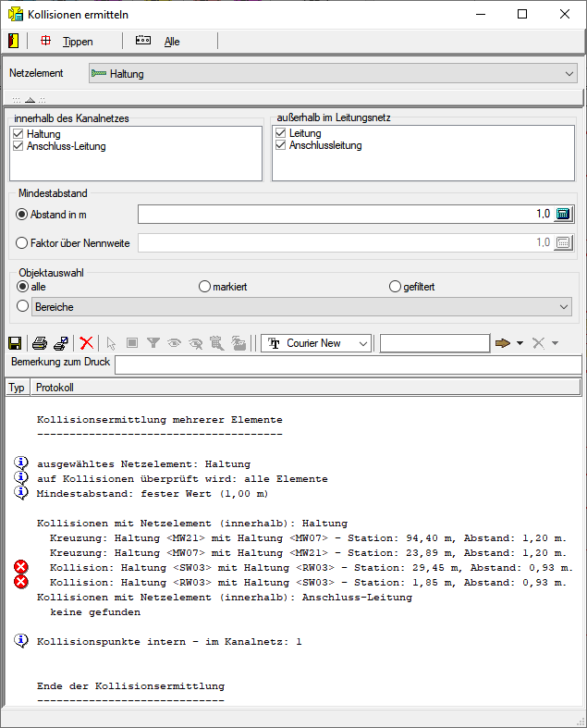Expand the Bereiche dropdown list
The height and width of the screenshot is (728, 587).
point(563,306)
